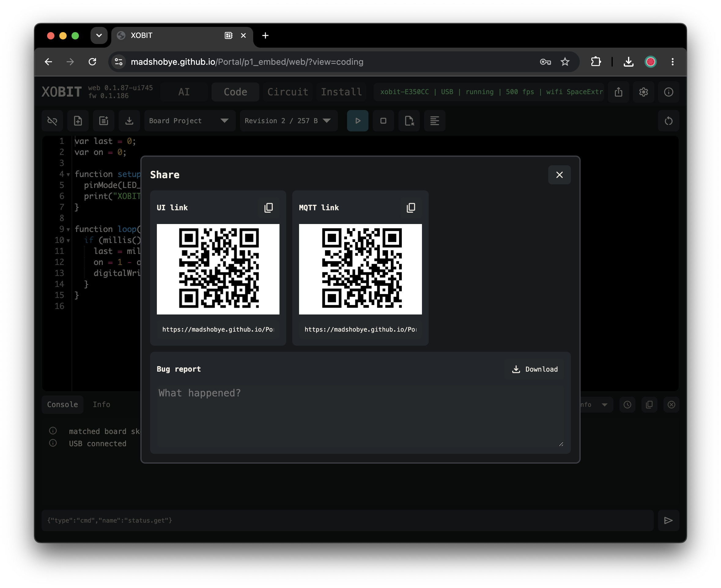The width and height of the screenshot is (721, 588).
Task: Create a new file in code toolbar
Action: (x=78, y=121)
